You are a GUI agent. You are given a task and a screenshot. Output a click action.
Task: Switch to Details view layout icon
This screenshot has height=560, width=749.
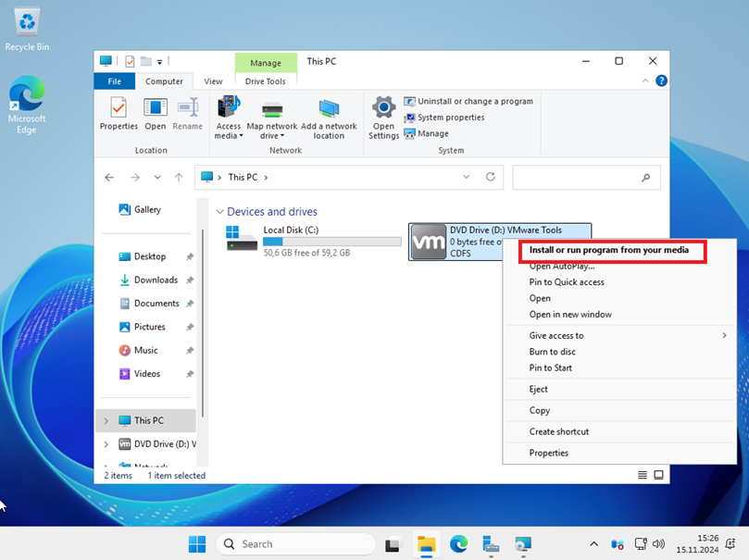point(643,475)
